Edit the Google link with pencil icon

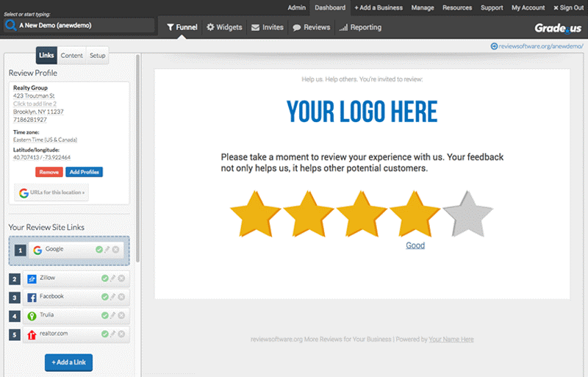(107, 250)
